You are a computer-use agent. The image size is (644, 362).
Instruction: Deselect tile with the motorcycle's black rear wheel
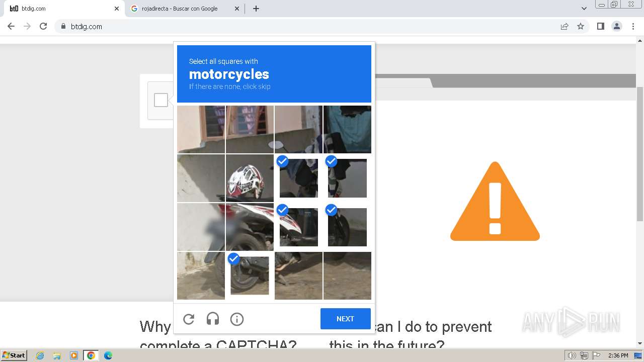tap(347, 227)
